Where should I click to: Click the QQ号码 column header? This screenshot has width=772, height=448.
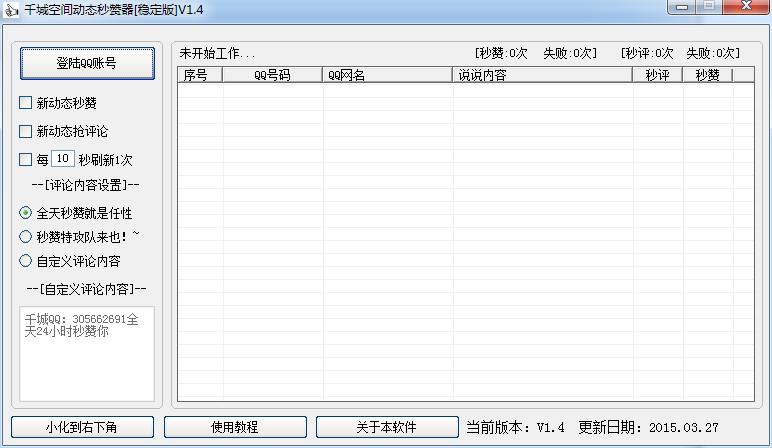point(272,75)
